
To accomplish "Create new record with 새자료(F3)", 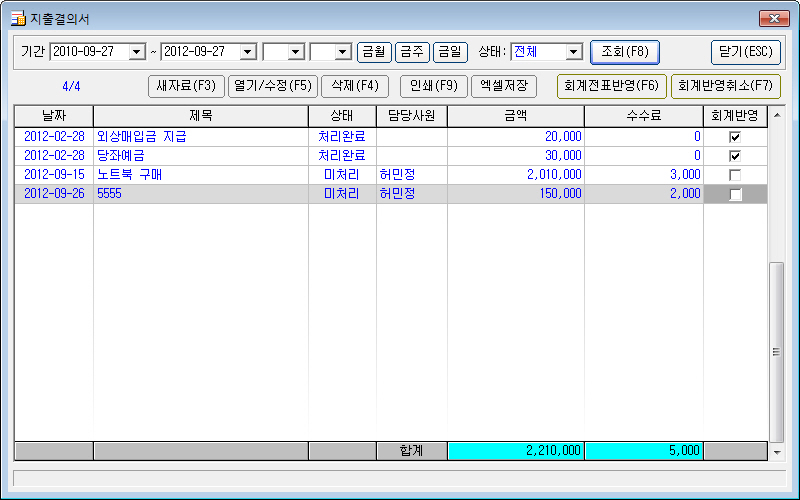I will [186, 86].
